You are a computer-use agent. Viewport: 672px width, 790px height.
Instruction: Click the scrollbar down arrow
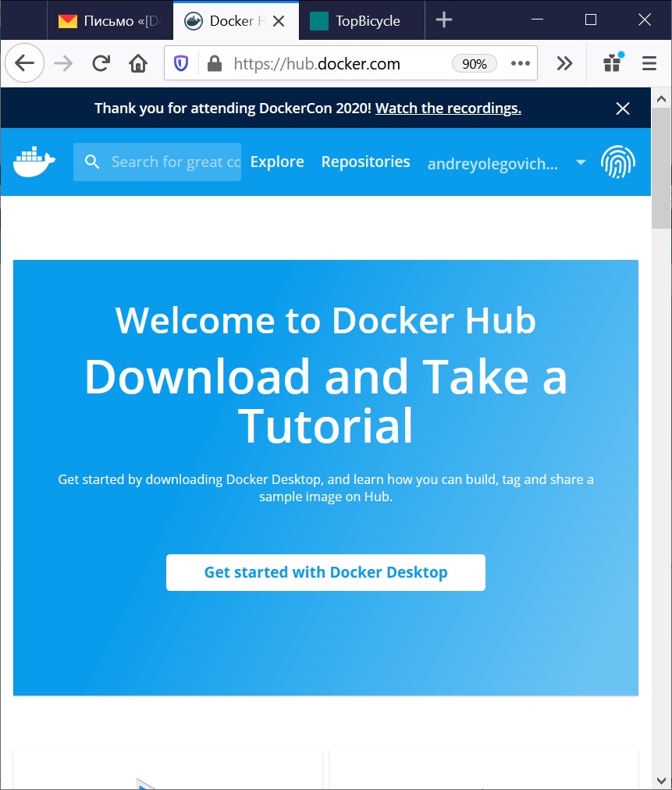661,781
